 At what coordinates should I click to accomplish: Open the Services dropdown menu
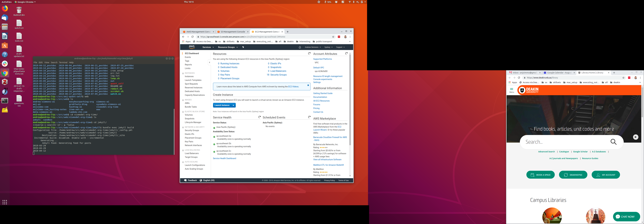click(208, 47)
